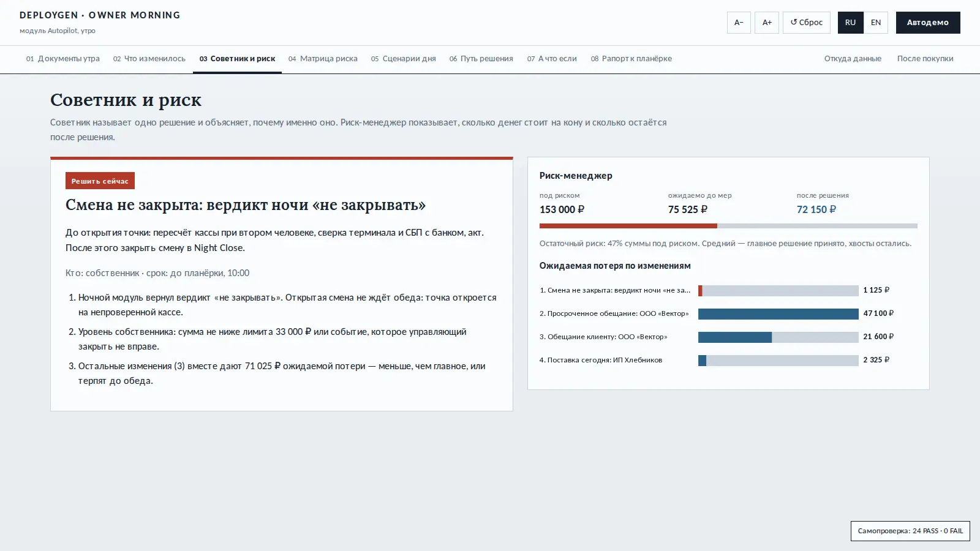
Task: Open the Путь решения tab
Action: tap(481, 59)
